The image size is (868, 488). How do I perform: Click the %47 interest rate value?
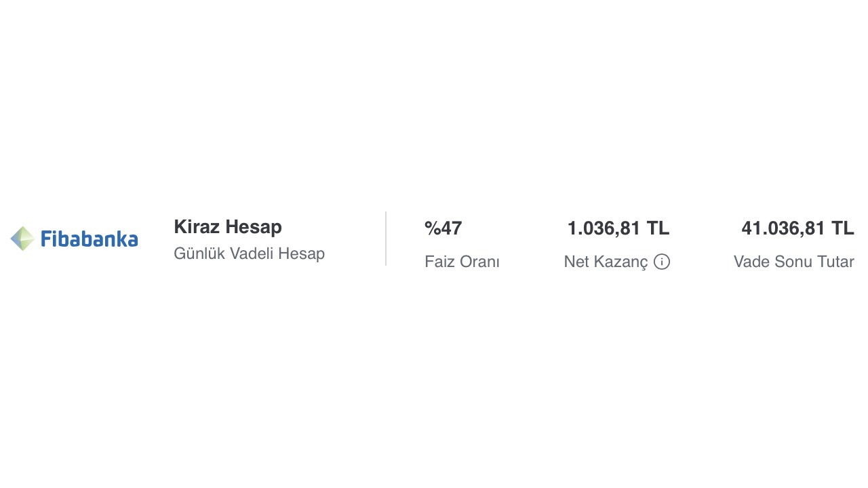443,228
